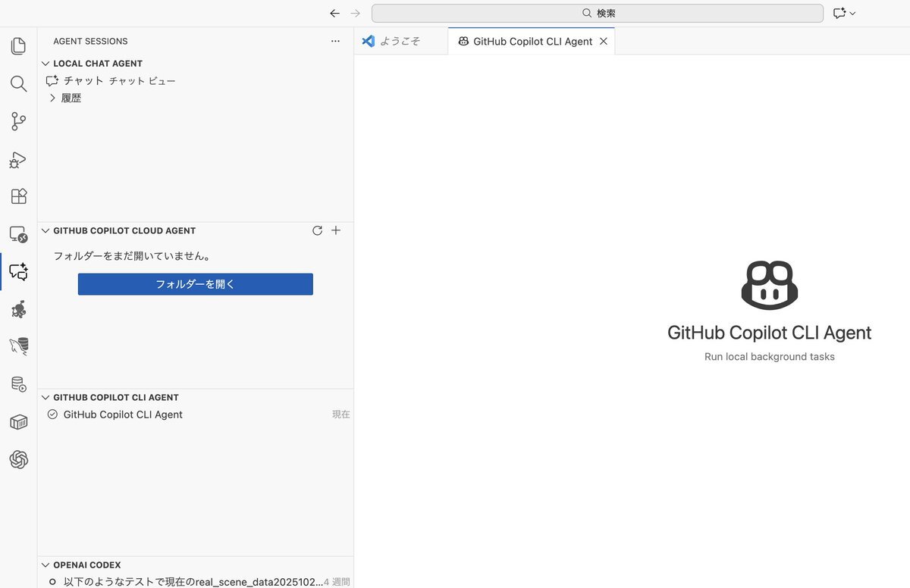Click the フォルダーをまだ開いていません text
The height and width of the screenshot is (588, 910).
point(132,256)
